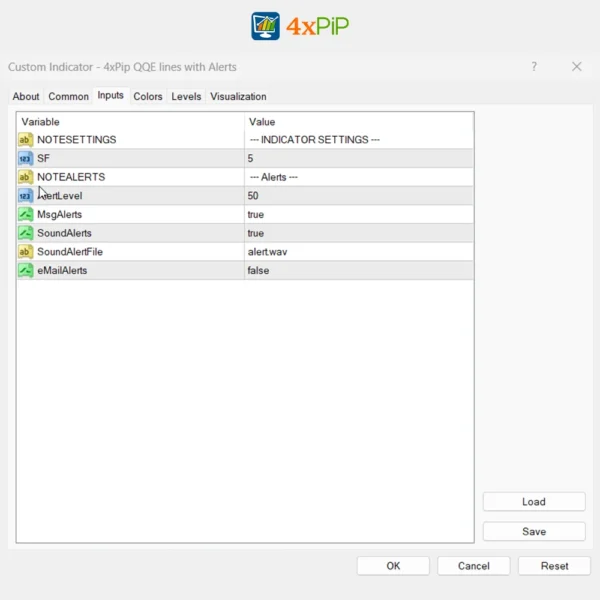Click the MsgAlerts boolean type icon
600x600 pixels.
pos(26,214)
